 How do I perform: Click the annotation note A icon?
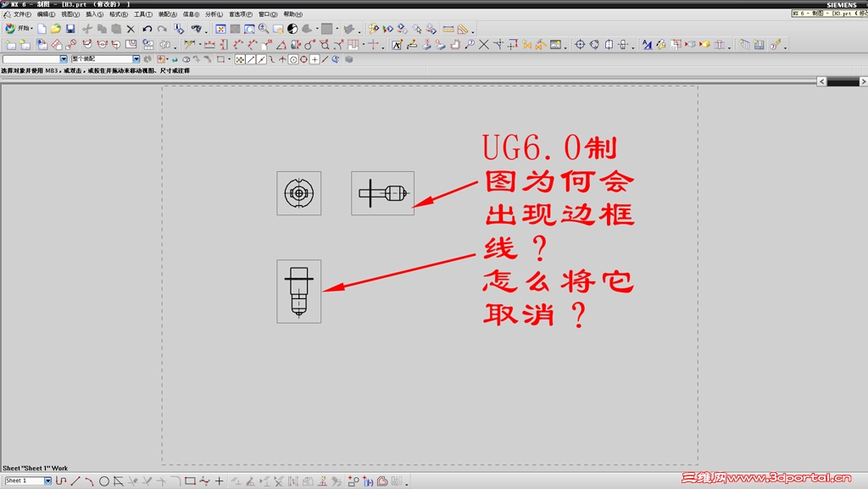point(397,45)
